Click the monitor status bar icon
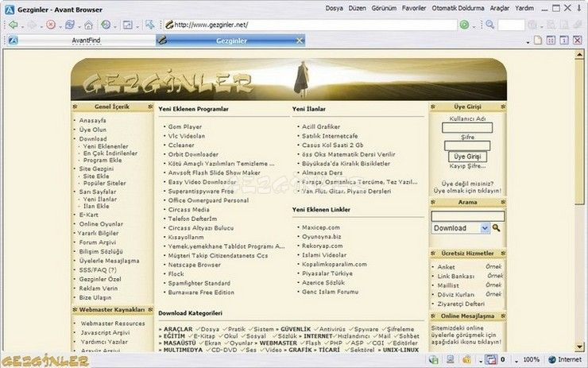Screen dimensions: 588x368 pyautogui.click(x=451, y=360)
